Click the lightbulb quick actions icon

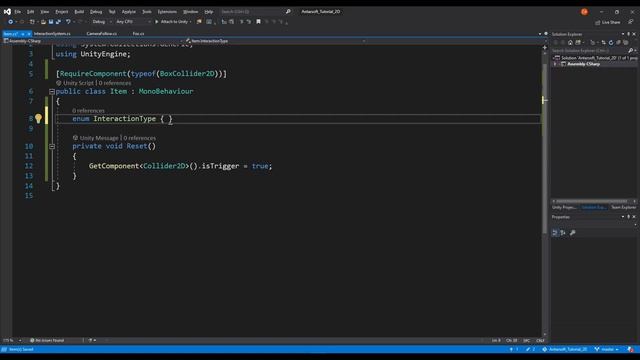pos(38,118)
